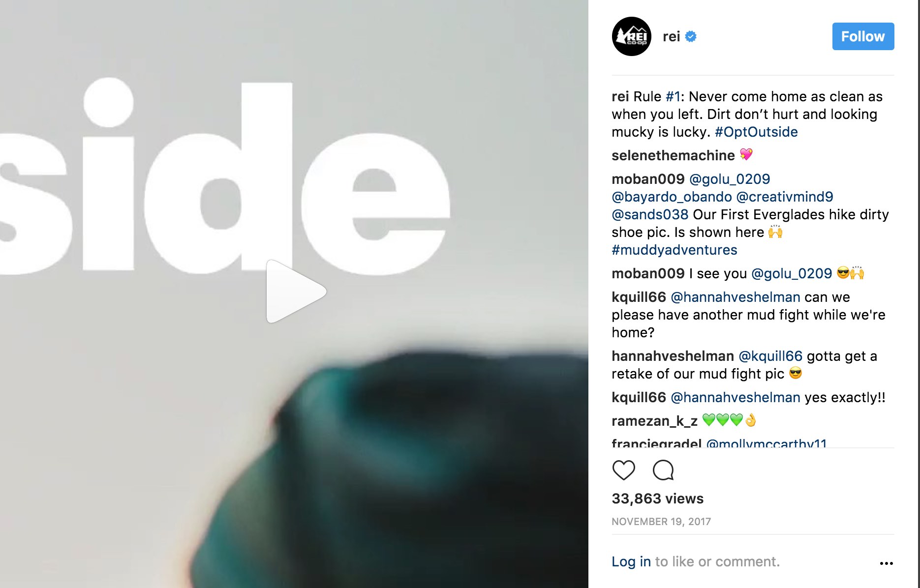Click the blue verified badge
The image size is (920, 588).
tap(691, 36)
